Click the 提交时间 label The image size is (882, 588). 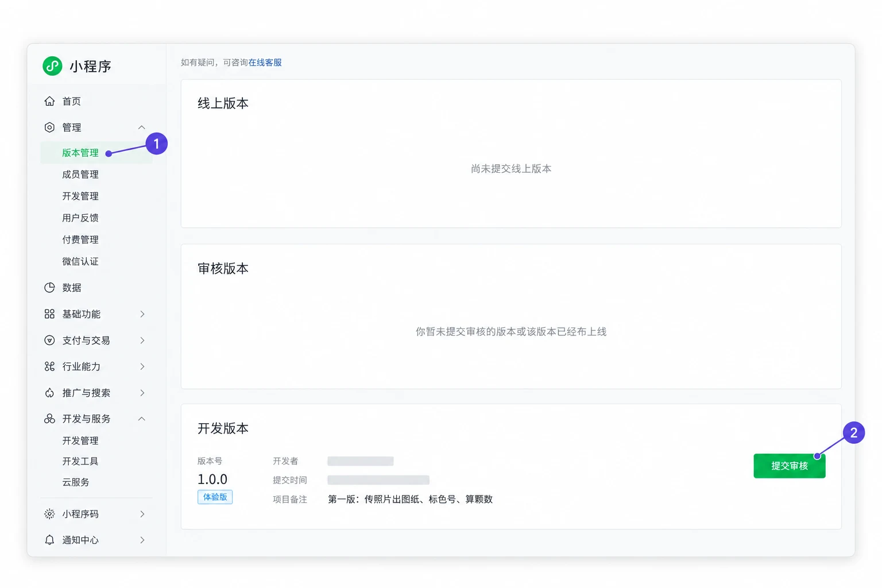[x=290, y=480]
